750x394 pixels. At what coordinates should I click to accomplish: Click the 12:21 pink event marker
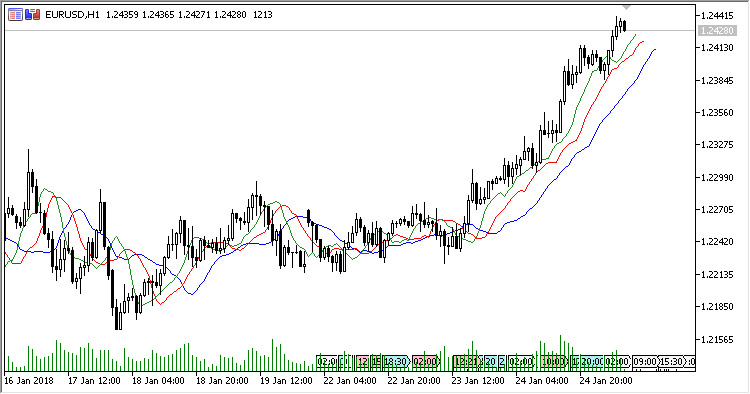point(468,361)
